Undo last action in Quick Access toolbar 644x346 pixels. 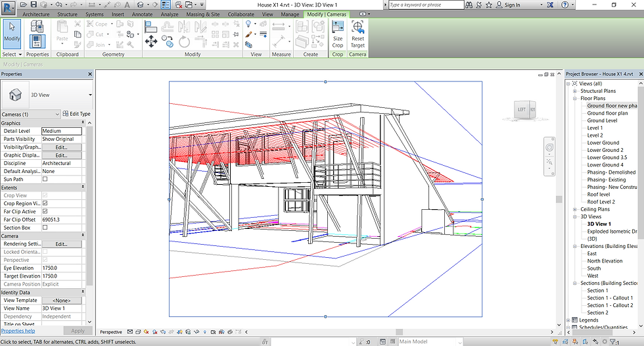click(58, 5)
